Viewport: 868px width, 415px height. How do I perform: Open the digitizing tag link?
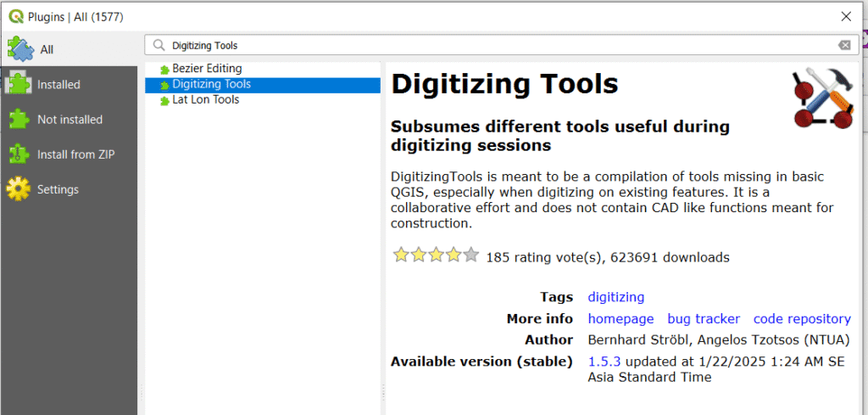[616, 297]
